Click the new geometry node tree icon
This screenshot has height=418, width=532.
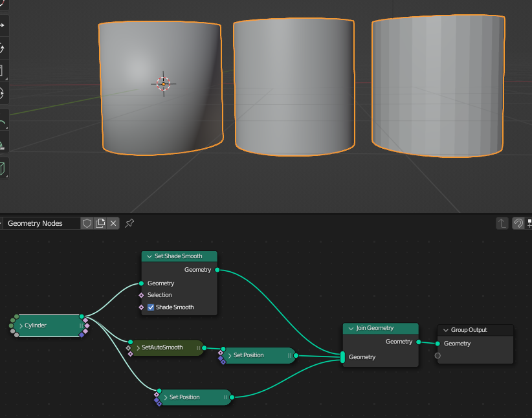pos(100,223)
